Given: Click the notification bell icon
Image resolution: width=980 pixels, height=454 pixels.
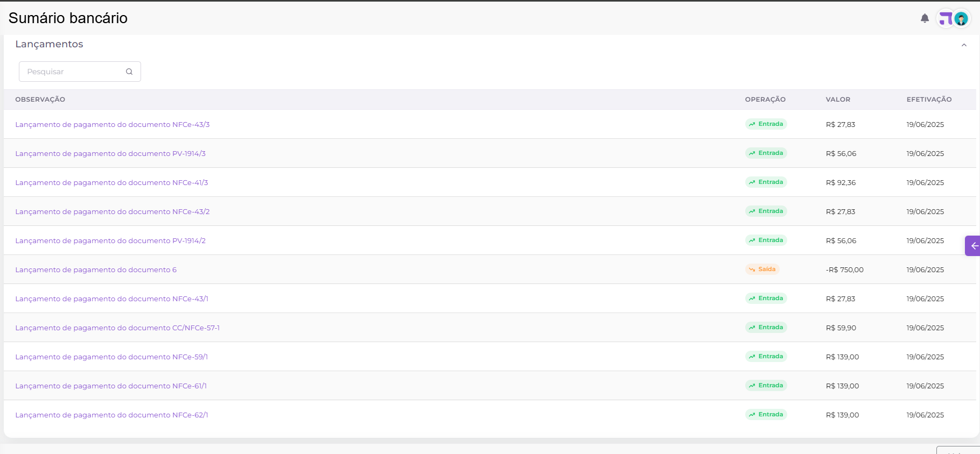Looking at the screenshot, I should click(x=925, y=18).
